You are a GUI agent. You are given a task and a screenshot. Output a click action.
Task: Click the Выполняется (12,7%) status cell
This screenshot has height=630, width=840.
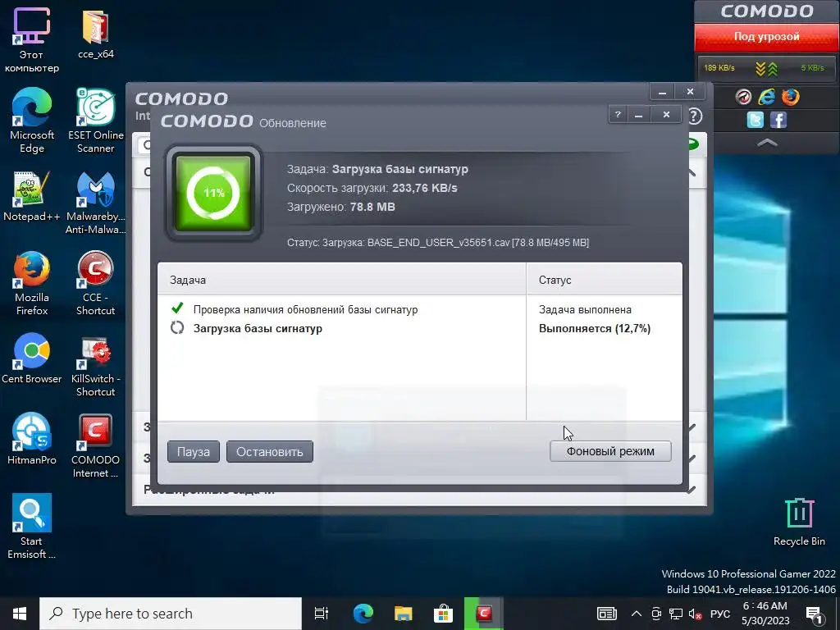point(595,328)
